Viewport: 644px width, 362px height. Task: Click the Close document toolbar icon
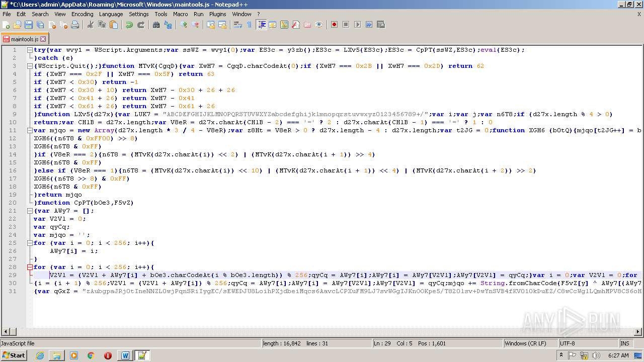point(52,25)
